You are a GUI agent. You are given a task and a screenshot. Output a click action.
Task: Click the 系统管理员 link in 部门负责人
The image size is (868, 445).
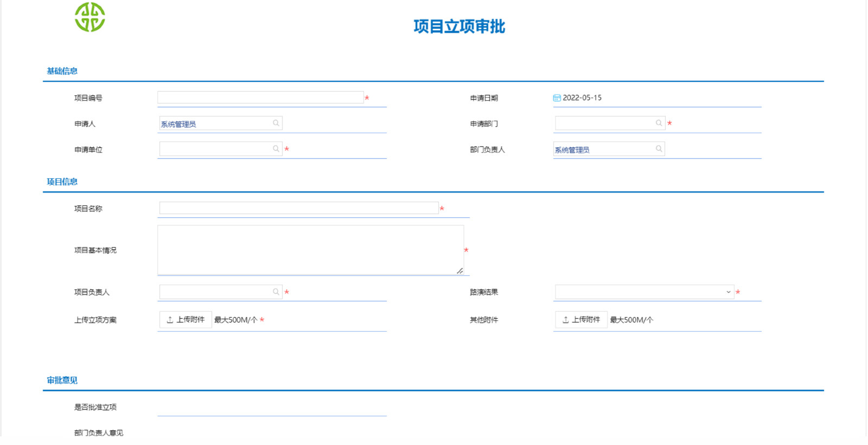[x=572, y=150]
